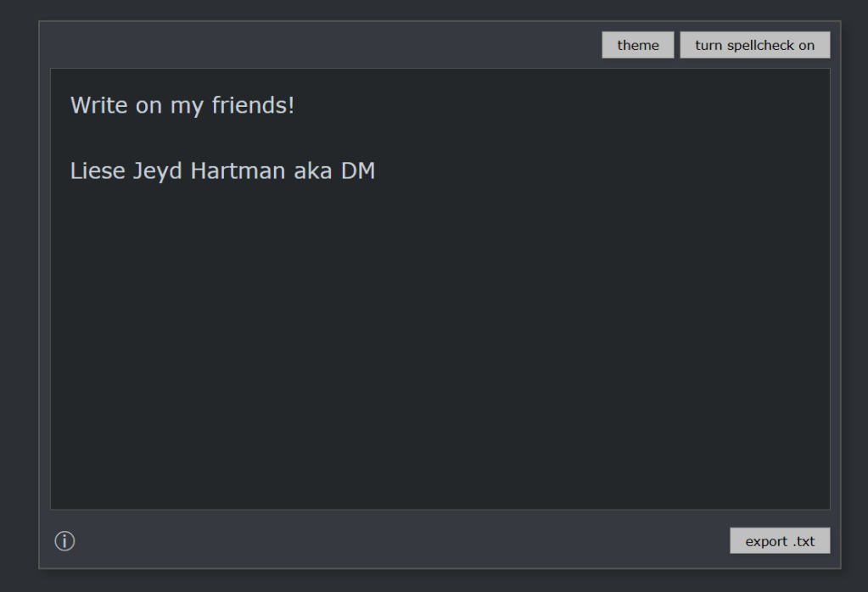Viewport: 868px width, 592px height.
Task: Open the info icon in footer
Action: pyautogui.click(x=64, y=541)
